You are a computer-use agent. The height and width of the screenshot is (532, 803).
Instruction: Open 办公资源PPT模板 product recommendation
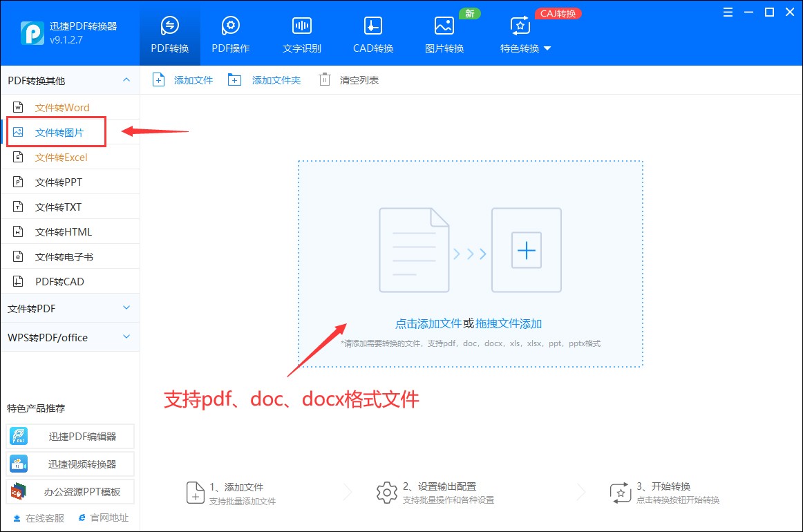70,491
